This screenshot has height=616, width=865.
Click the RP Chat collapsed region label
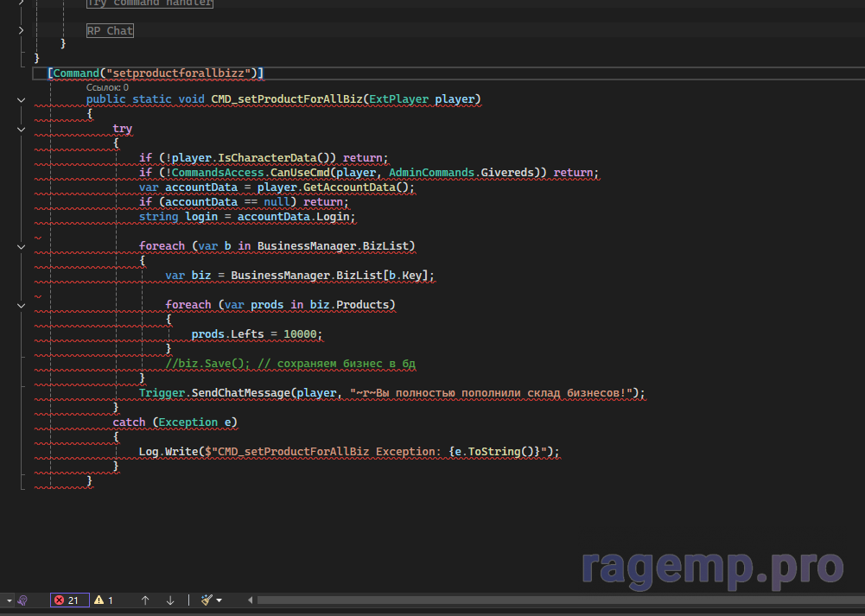(110, 31)
